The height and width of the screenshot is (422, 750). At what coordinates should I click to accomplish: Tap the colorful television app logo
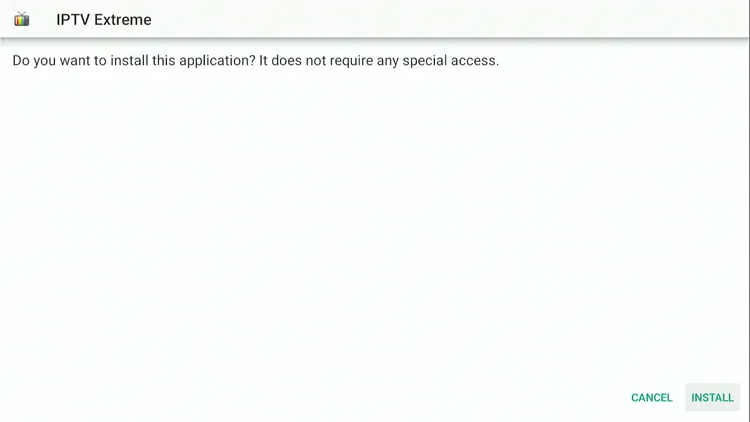[x=22, y=19]
